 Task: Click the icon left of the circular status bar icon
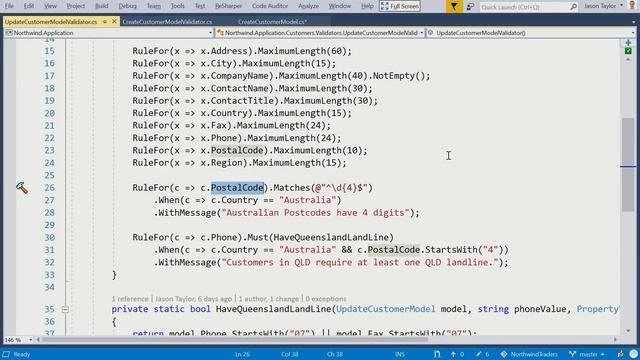click(x=620, y=354)
